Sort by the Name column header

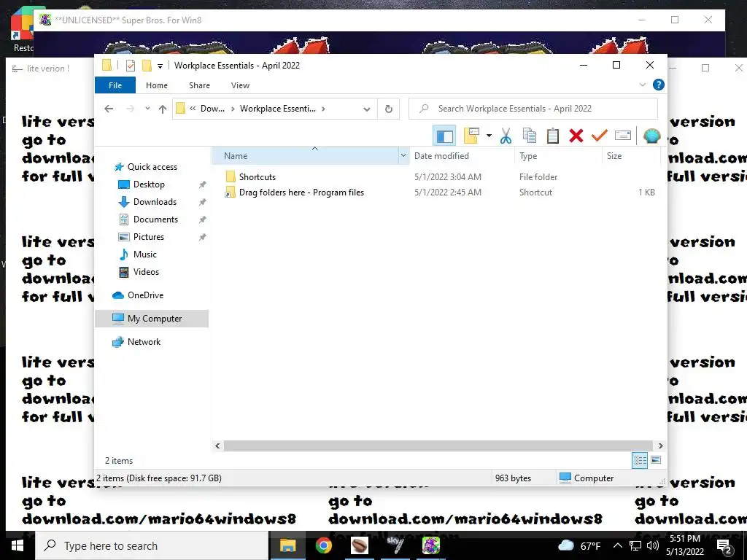(305, 156)
